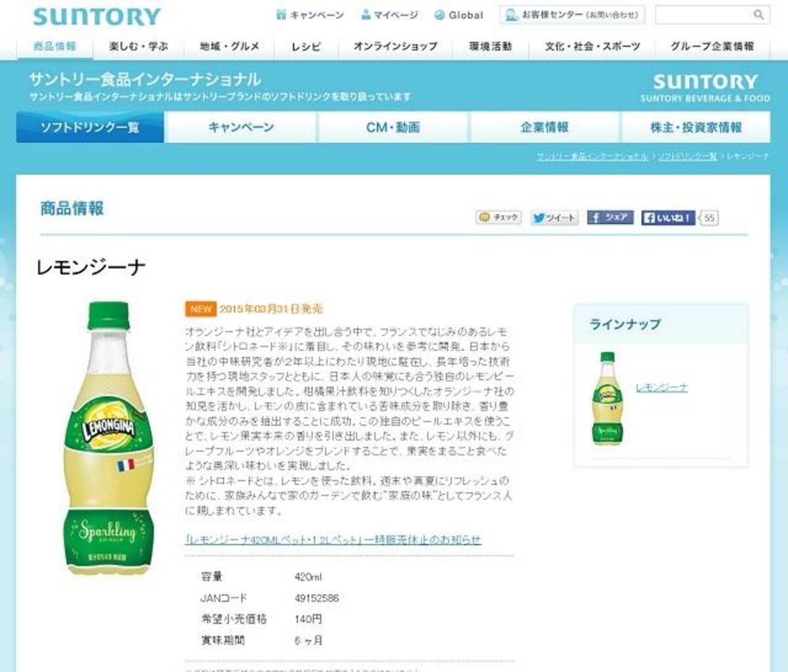Open the 一時販売休止のお知らせ notice link
Screen dimensions: 788x672
(x=334, y=539)
